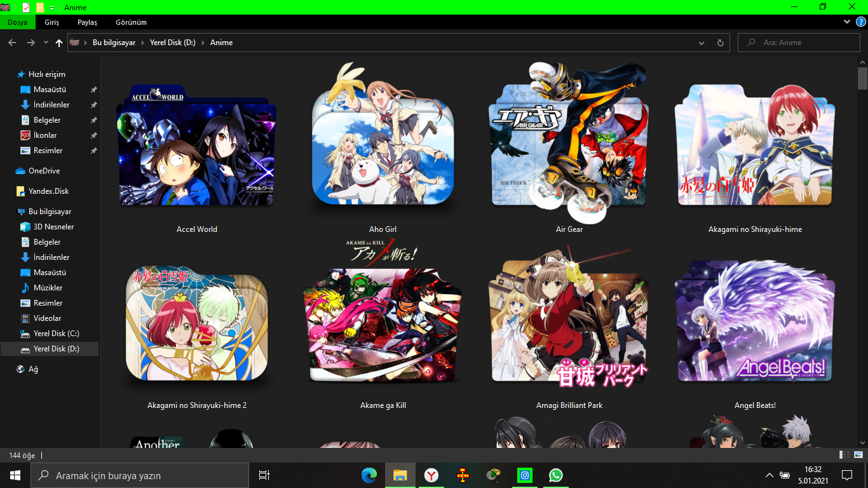868x488 pixels.
Task: Click the red and yellow taskbar app icon
Action: click(463, 475)
